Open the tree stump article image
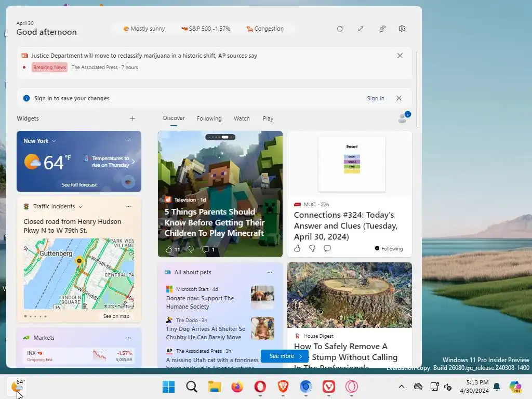This screenshot has width=532, height=399. 350,295
